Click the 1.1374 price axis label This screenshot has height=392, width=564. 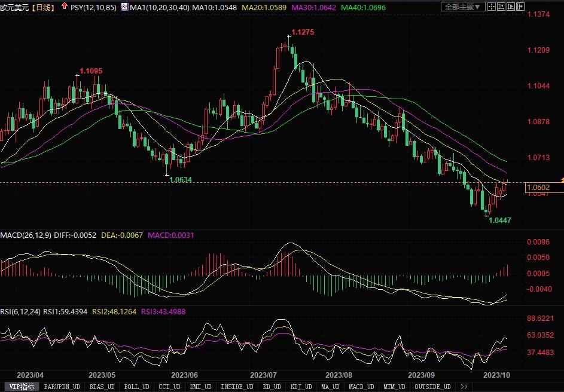[x=538, y=14]
